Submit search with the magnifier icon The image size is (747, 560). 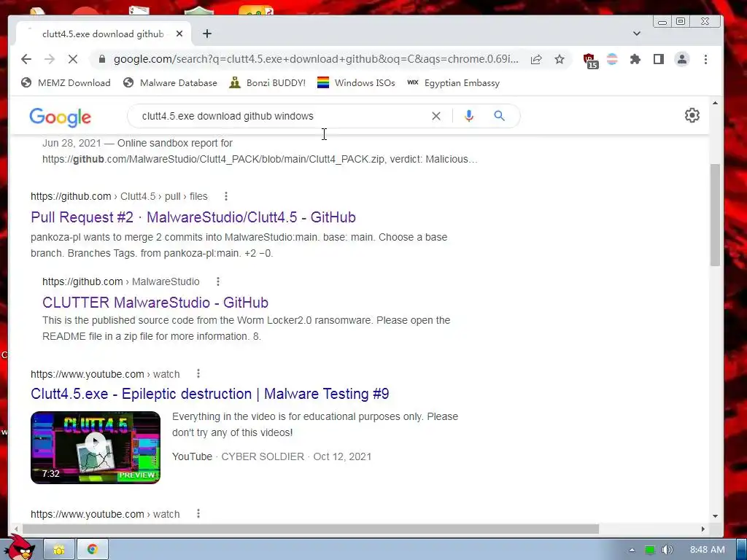499,116
